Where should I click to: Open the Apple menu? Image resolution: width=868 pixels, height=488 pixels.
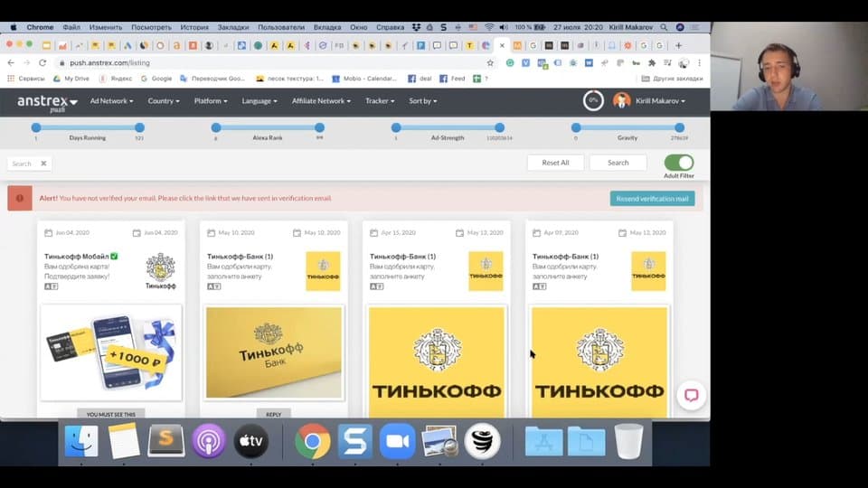point(13,27)
